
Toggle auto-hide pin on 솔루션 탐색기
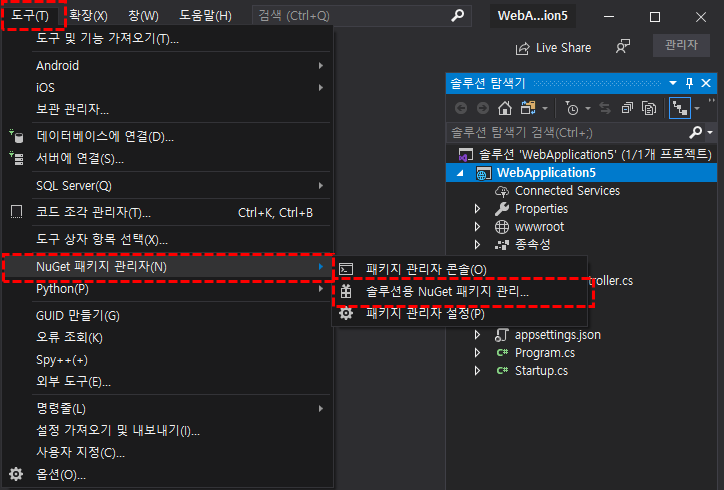tap(689, 83)
